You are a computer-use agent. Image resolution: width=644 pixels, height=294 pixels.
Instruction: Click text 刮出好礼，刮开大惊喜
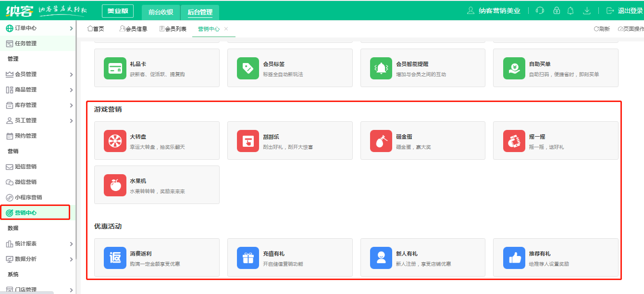[x=288, y=147]
